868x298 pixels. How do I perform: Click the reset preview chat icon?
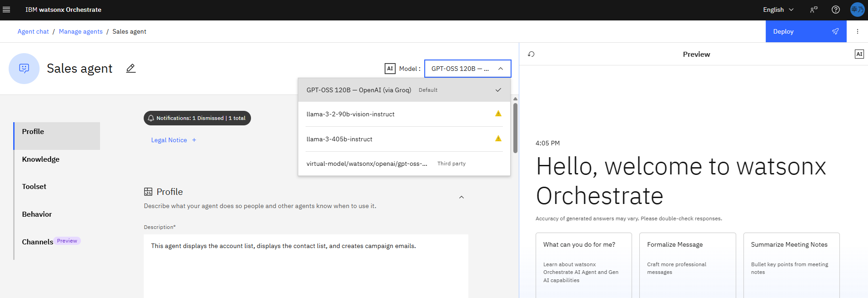tap(531, 54)
